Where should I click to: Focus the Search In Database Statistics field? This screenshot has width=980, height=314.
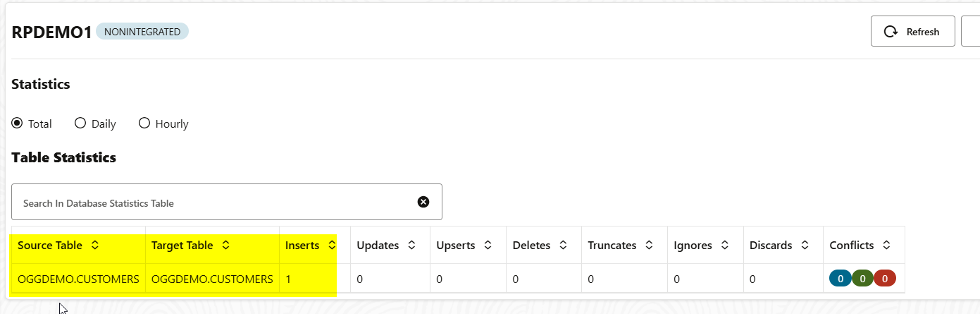pos(227,202)
